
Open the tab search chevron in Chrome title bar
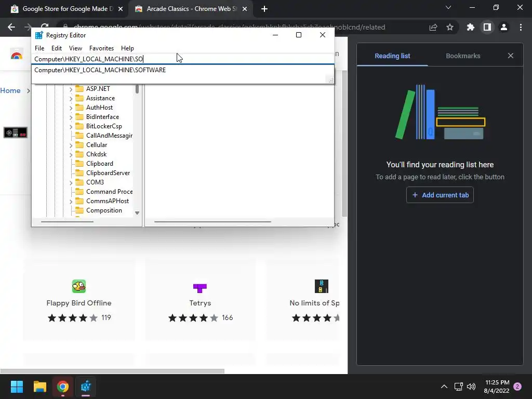448,7
